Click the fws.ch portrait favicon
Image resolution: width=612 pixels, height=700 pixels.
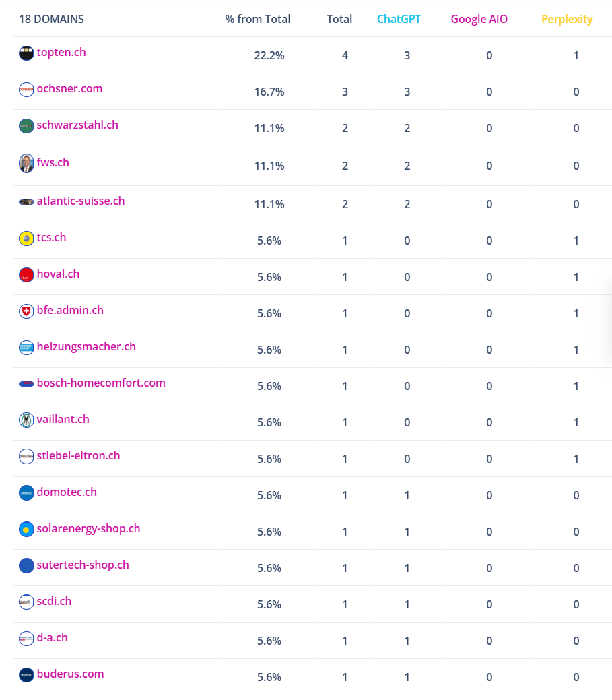coord(26,164)
